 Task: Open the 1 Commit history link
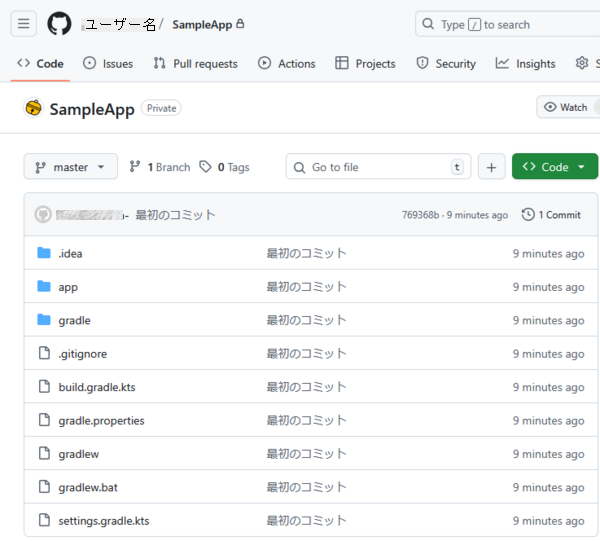[551, 215]
